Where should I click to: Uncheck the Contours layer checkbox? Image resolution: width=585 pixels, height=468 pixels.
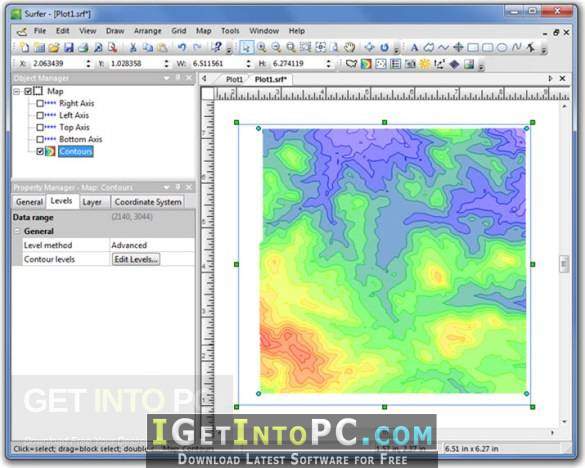pos(40,151)
